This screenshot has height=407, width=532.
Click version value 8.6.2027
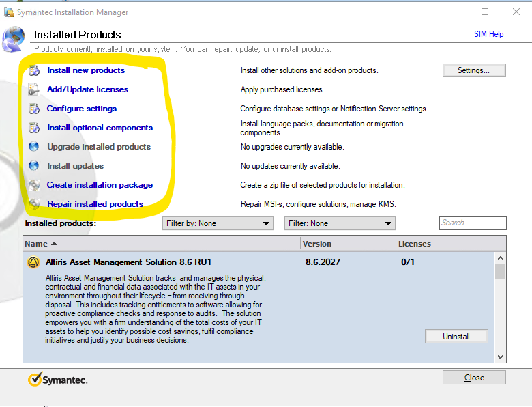pos(323,262)
